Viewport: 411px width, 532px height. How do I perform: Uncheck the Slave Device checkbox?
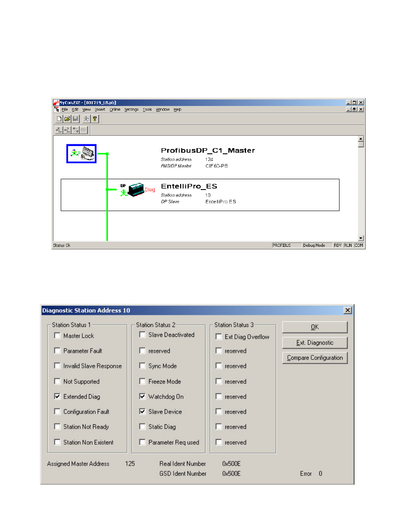pyautogui.click(x=142, y=411)
